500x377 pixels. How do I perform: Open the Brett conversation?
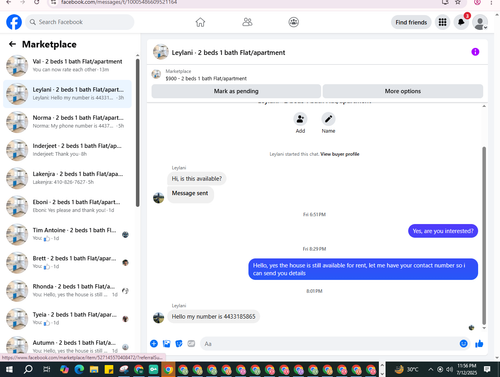(68, 262)
